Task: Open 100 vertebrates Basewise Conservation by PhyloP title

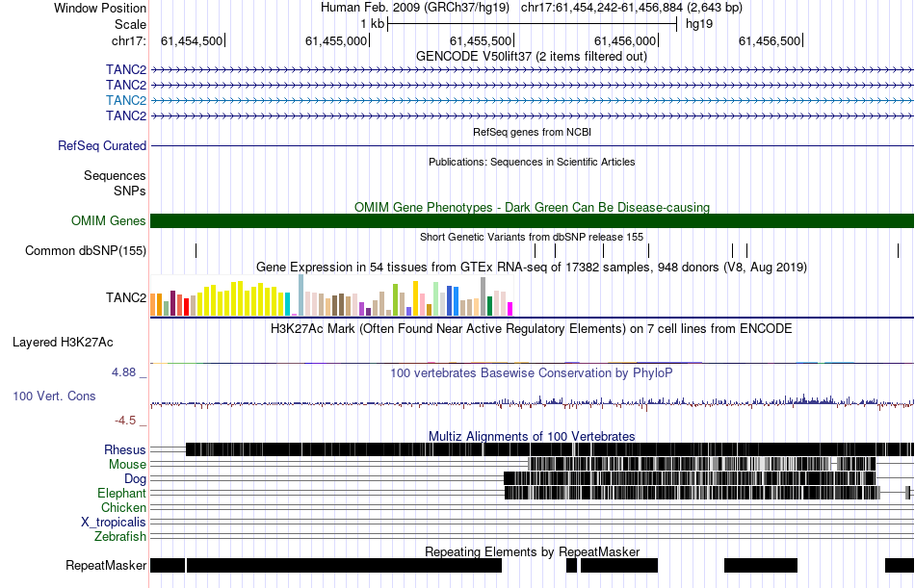Action: tap(532, 372)
